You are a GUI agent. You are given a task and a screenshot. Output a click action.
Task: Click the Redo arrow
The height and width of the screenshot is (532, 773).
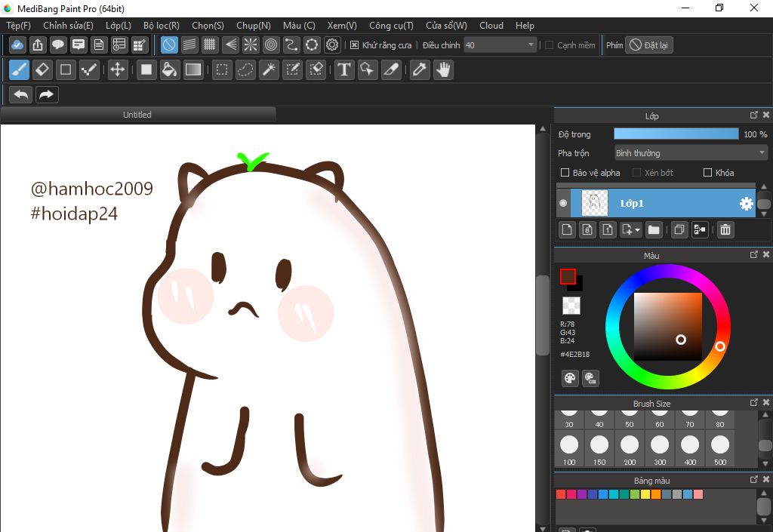47,94
